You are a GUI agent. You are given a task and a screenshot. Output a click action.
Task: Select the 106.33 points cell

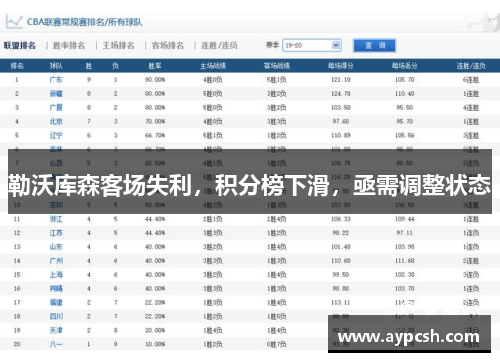341,219
